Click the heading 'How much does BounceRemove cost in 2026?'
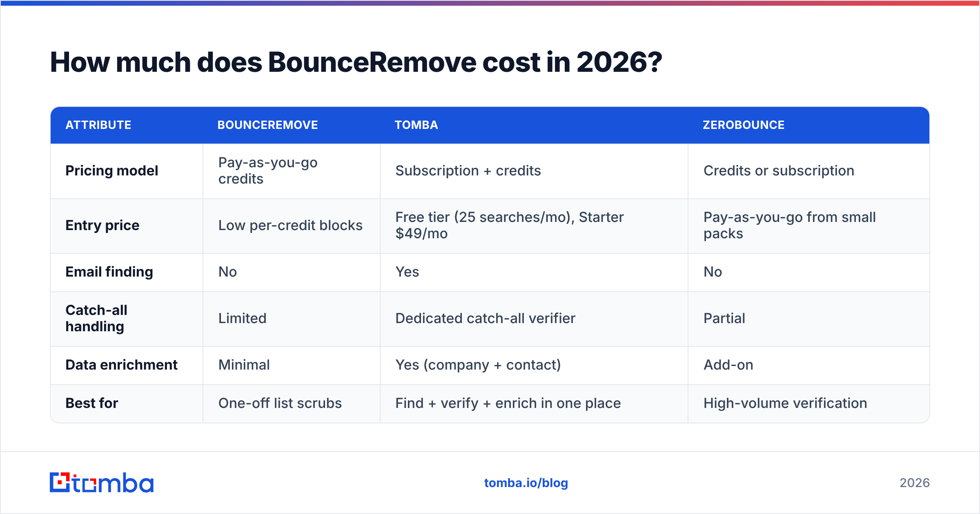The image size is (980, 514). click(x=356, y=62)
